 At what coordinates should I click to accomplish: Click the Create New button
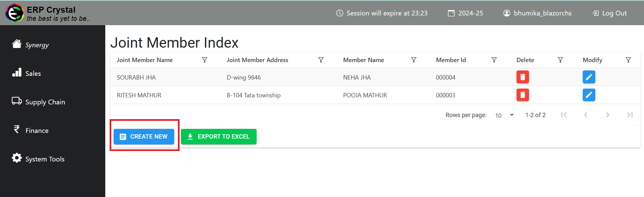pyautogui.click(x=144, y=137)
